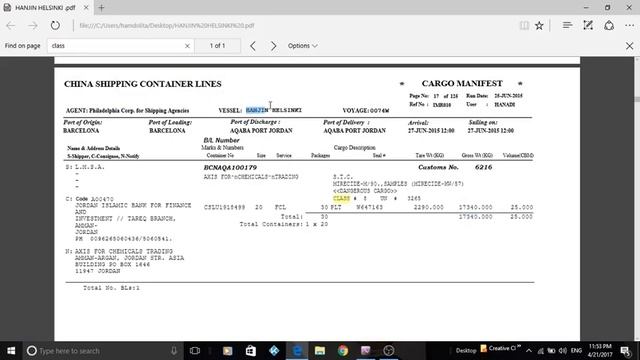Click the Cortana microphone icon
640x360 pixels.
click(174, 351)
